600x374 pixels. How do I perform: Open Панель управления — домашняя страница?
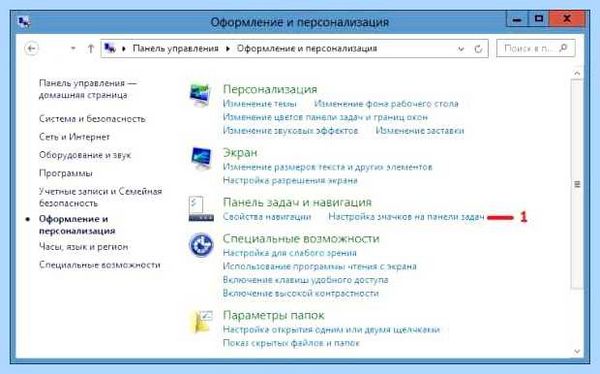(x=88, y=89)
